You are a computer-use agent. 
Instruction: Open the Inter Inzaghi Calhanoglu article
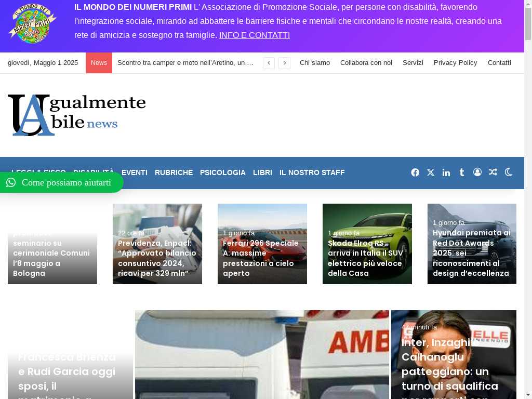coord(450,366)
